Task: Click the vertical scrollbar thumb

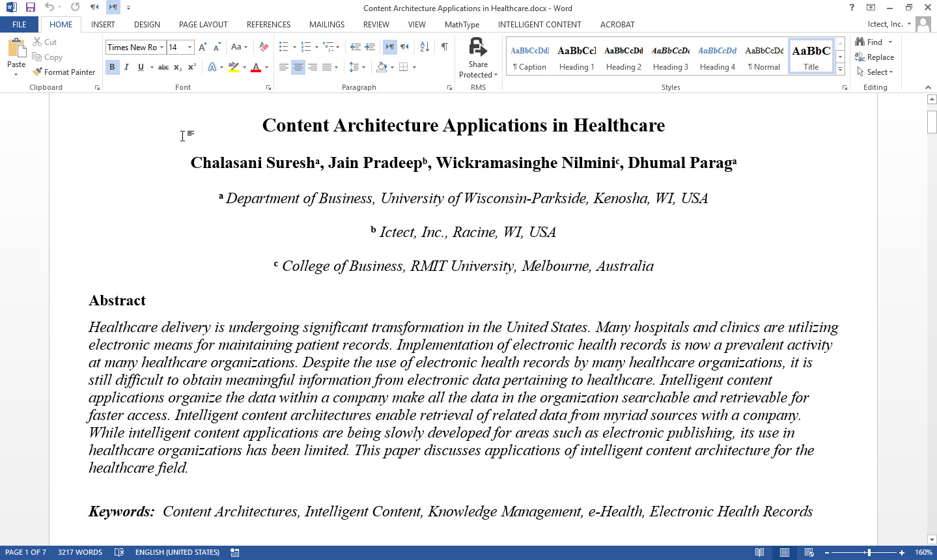Action: coord(932,122)
